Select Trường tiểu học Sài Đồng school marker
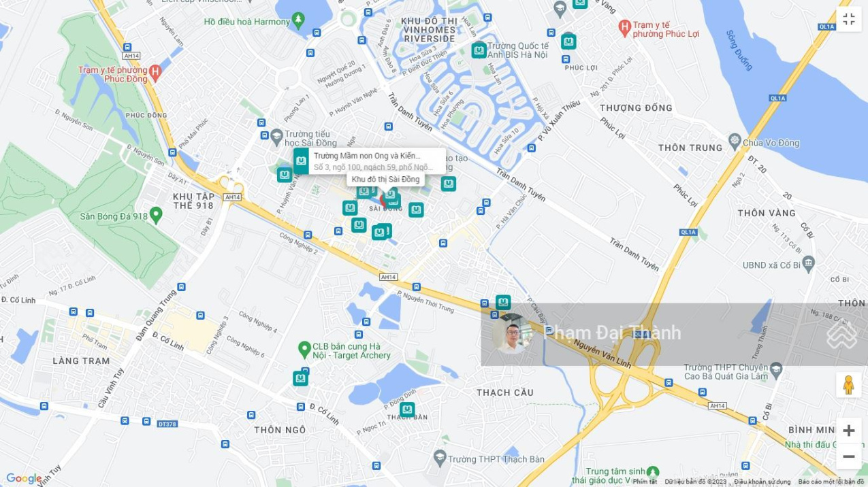This screenshot has width=868, height=487. tap(276, 137)
